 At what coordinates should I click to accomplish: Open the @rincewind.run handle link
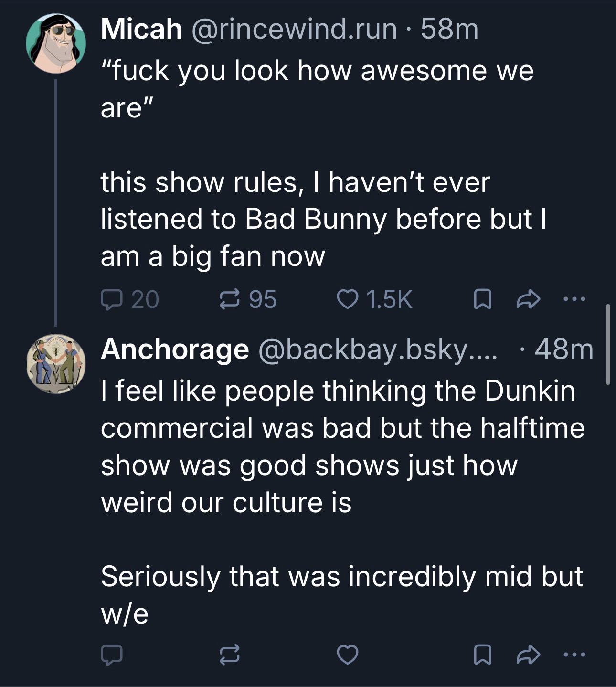[x=294, y=30]
